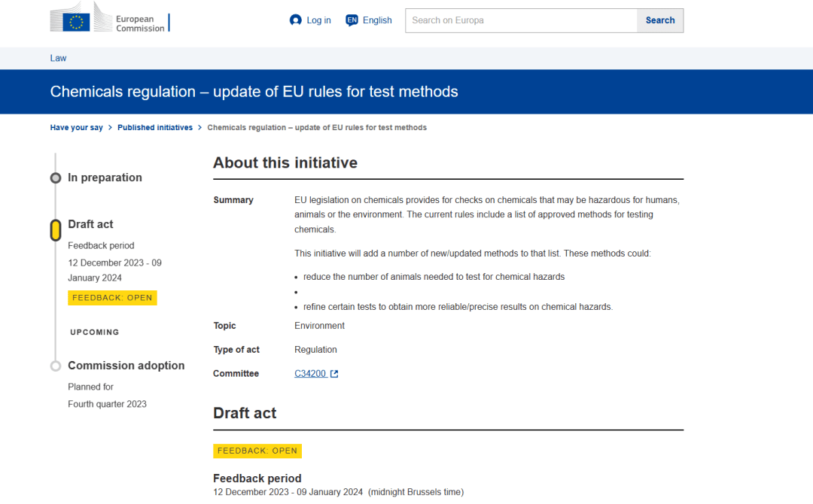Click the user profile icon beside Log in
The height and width of the screenshot is (504, 813).
pyautogui.click(x=296, y=20)
